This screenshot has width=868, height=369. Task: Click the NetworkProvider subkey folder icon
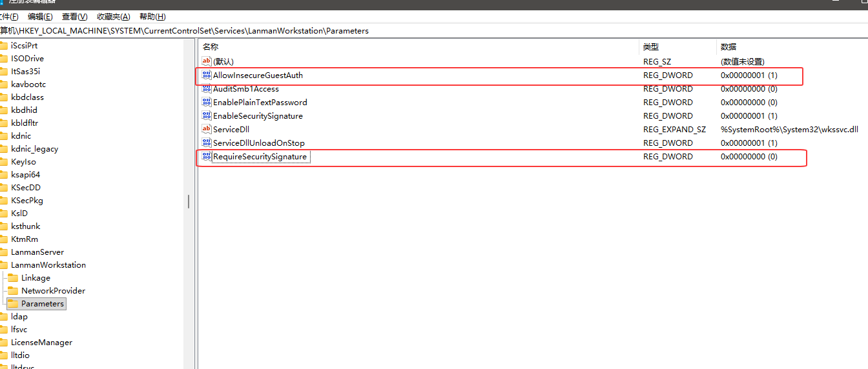13,290
